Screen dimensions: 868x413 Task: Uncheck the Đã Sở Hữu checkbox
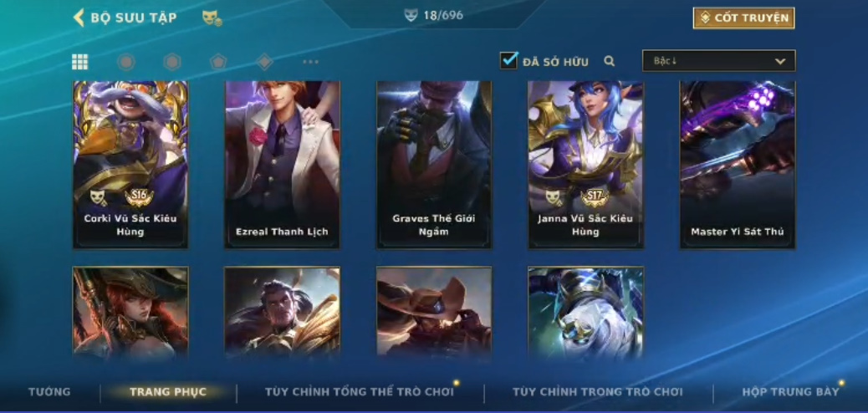pos(508,60)
